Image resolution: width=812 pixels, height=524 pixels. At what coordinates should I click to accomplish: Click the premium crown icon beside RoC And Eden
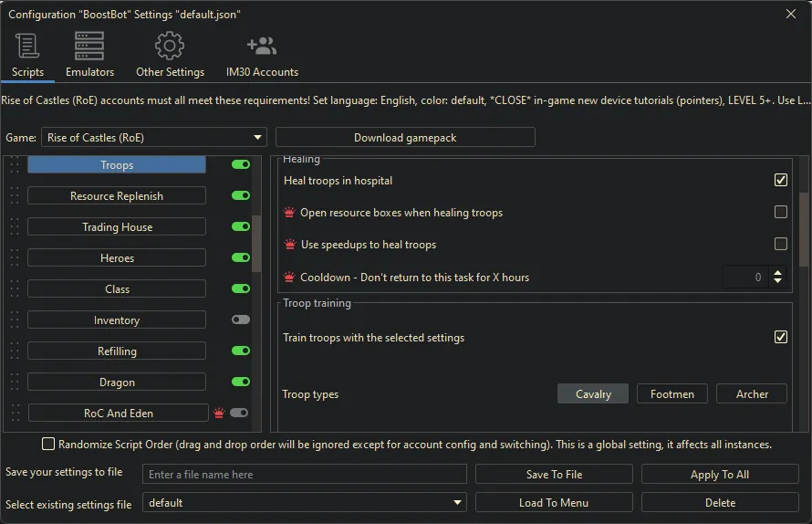point(219,414)
